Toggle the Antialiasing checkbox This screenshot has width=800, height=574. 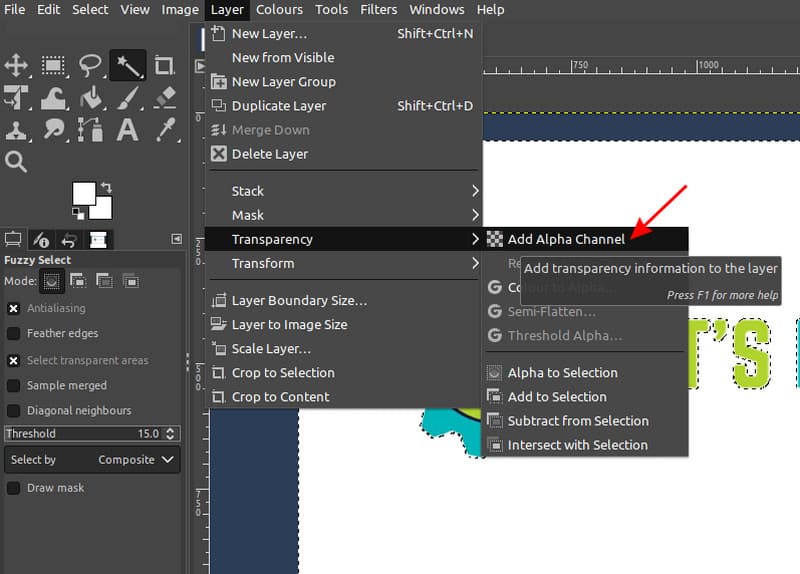[14, 309]
